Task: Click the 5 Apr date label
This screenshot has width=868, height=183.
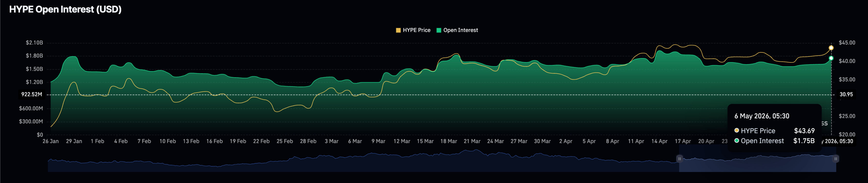Action: 589,141
